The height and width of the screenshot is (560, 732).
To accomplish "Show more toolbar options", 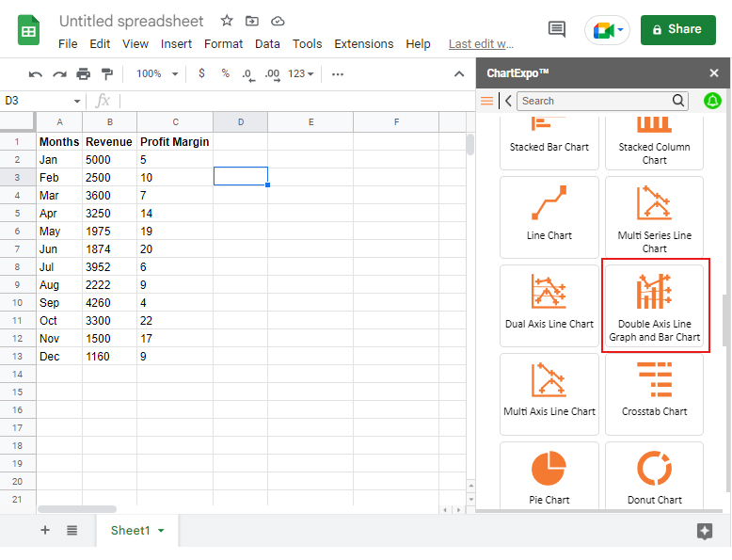I will pos(338,74).
